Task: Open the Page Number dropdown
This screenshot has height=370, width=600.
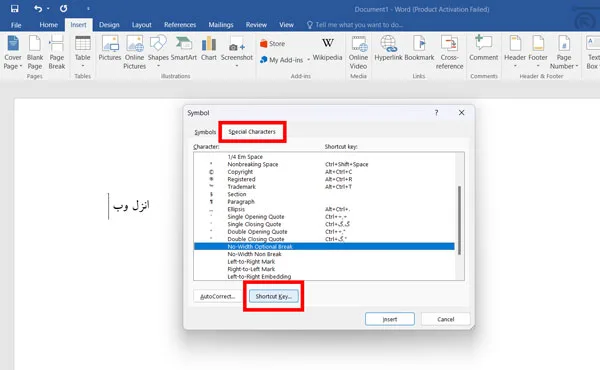Action: pos(564,52)
